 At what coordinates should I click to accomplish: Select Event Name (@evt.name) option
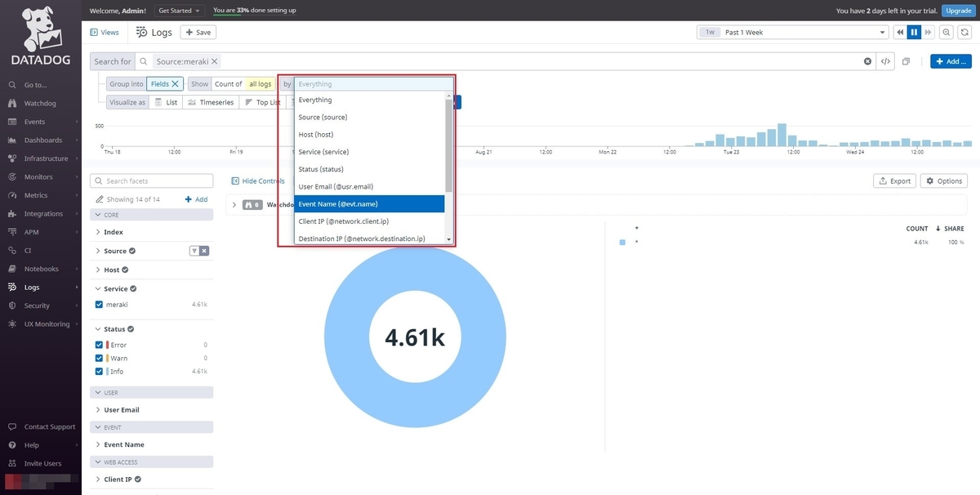coord(369,204)
